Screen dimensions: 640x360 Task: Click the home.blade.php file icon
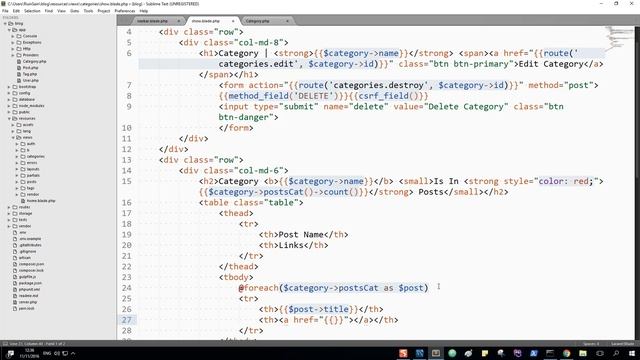coord(23,201)
